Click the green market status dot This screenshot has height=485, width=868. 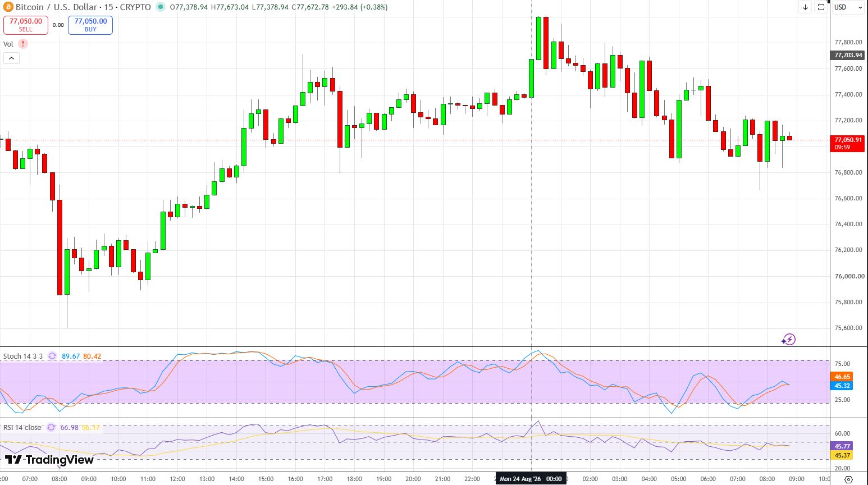pos(161,7)
